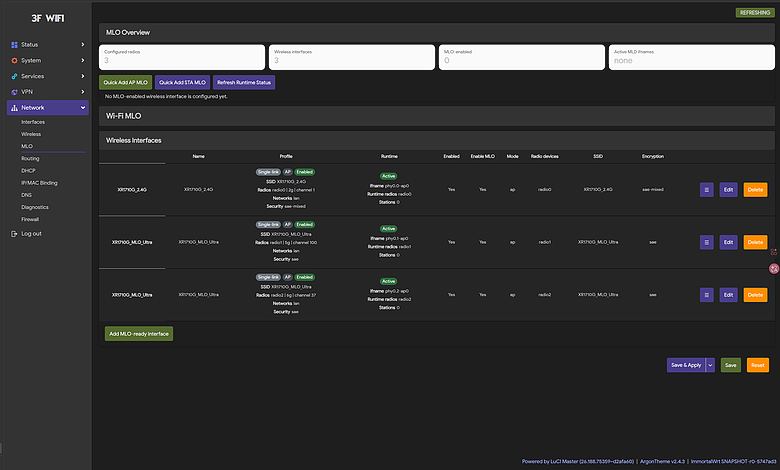
Task: Open the Firewall submenu page
Action: tap(30, 219)
